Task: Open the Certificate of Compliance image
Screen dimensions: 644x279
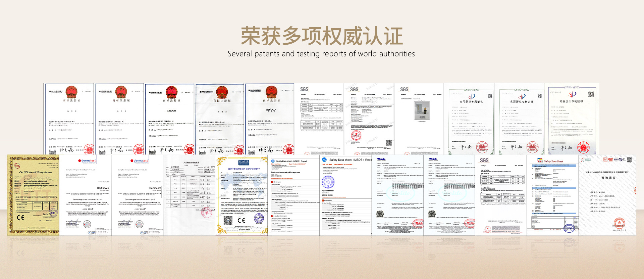Action: [33, 195]
